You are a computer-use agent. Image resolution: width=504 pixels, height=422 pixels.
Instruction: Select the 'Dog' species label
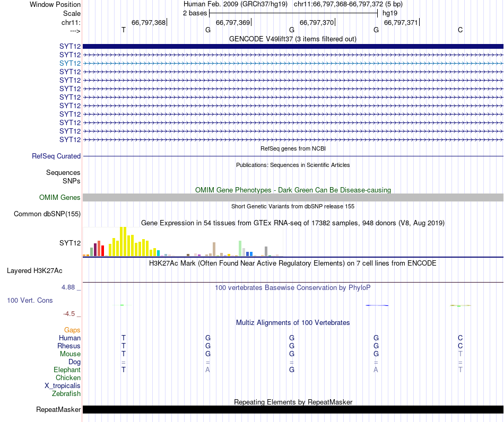(x=74, y=362)
